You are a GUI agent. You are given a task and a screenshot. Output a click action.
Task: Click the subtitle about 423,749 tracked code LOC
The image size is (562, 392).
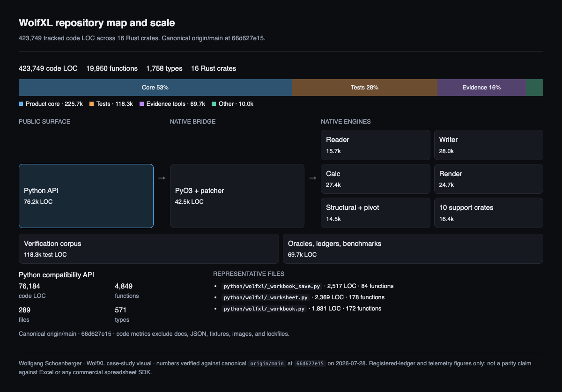pos(142,38)
